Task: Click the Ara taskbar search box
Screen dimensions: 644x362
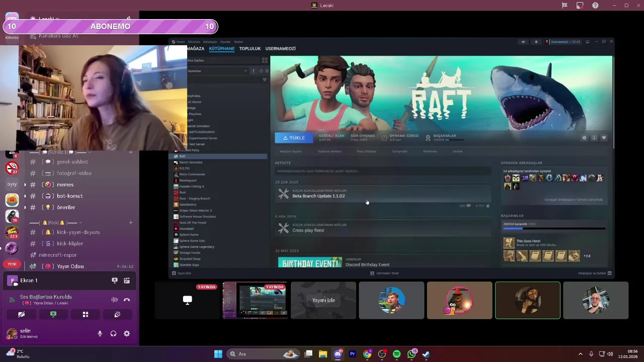Action: pos(263,354)
